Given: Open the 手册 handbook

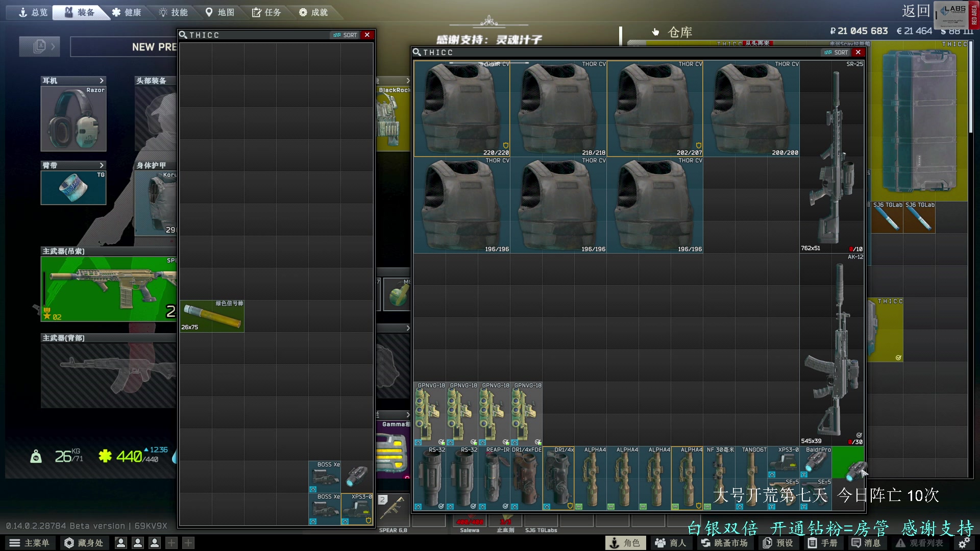Looking at the screenshot, I should click(x=823, y=543).
